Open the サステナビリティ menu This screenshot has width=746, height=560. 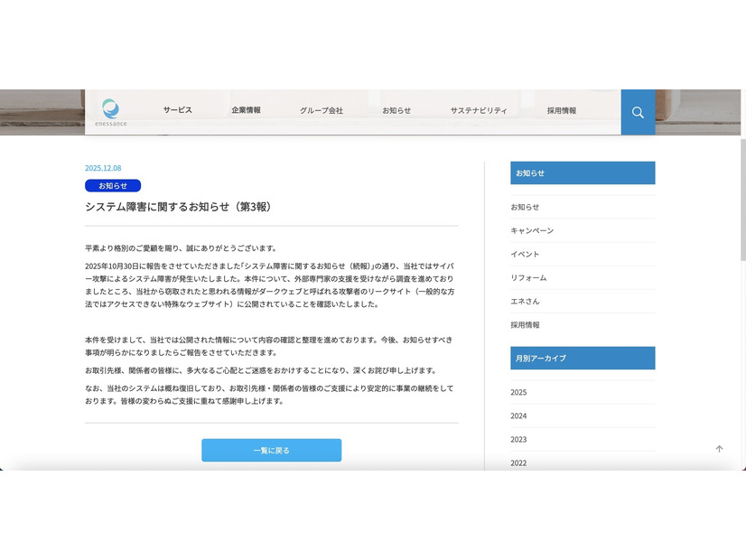(479, 110)
